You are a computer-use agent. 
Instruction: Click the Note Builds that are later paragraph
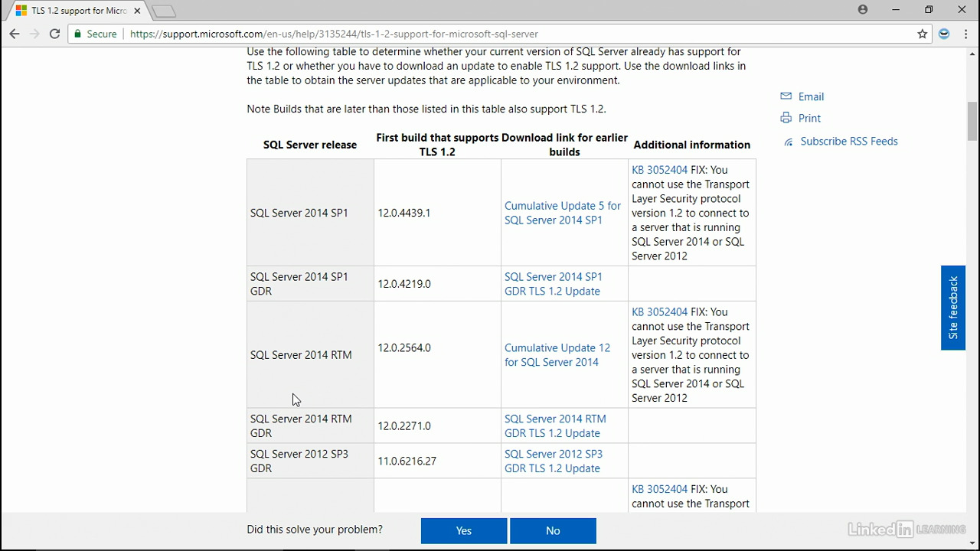[x=426, y=109]
